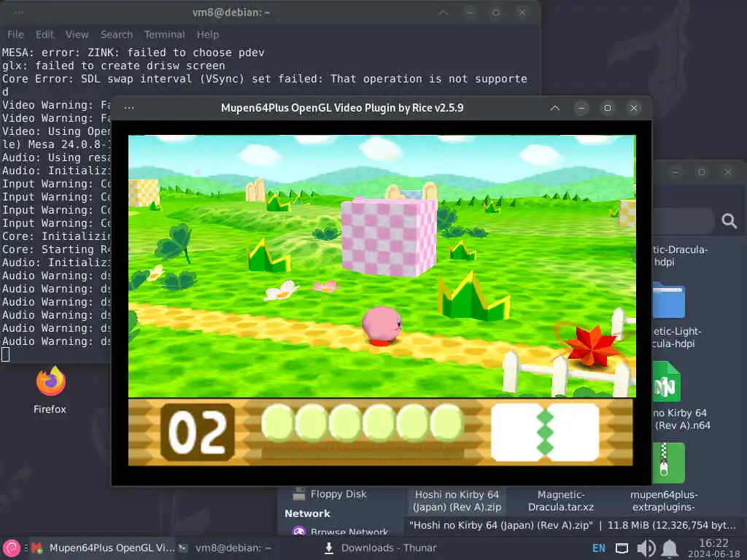Maximize the vm8@debian terminal window
Viewport: 747px width, 560px height.
(x=496, y=12)
